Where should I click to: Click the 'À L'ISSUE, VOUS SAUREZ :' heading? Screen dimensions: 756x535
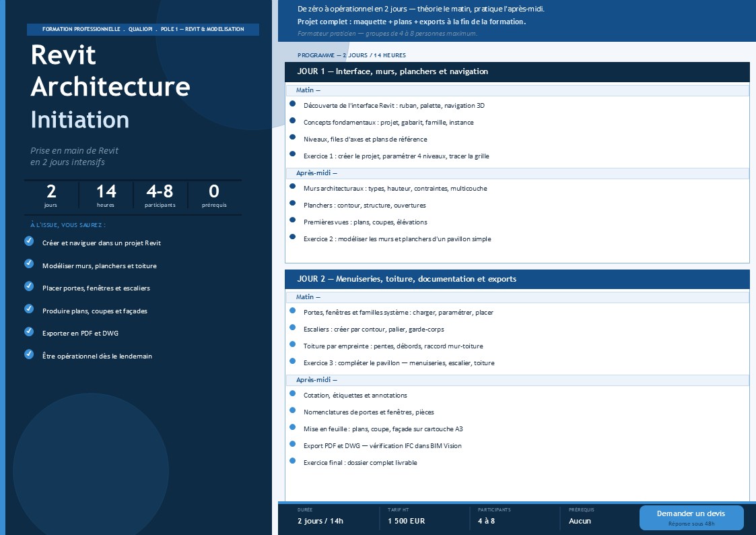[67, 225]
